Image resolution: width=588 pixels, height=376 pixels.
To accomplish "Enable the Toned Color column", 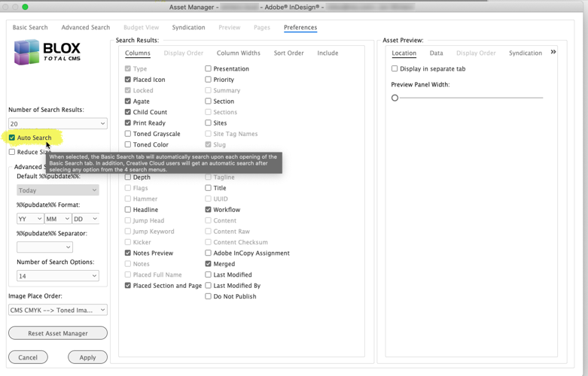I will click(128, 145).
